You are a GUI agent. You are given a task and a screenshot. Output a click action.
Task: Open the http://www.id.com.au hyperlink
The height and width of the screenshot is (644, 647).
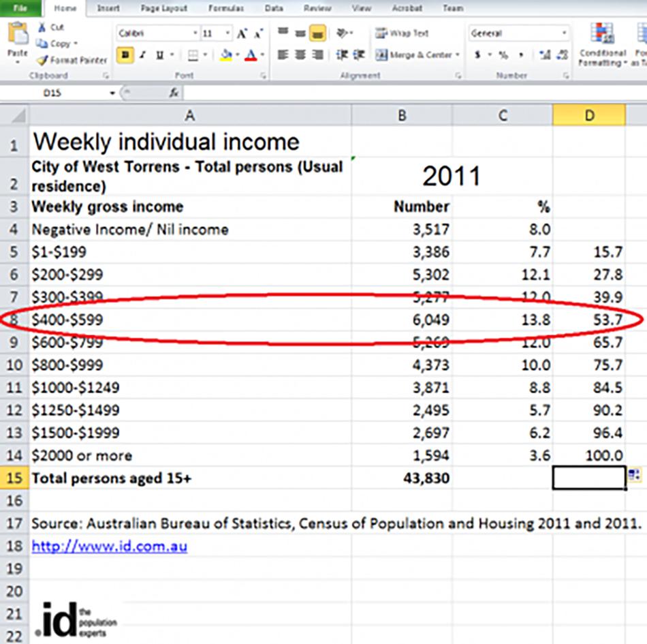[x=110, y=546]
